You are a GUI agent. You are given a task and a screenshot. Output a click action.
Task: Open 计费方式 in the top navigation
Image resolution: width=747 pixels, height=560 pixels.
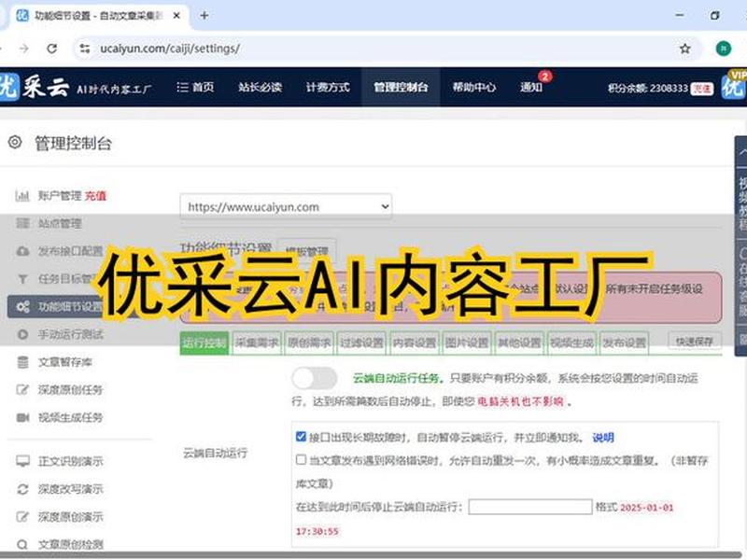click(x=328, y=87)
